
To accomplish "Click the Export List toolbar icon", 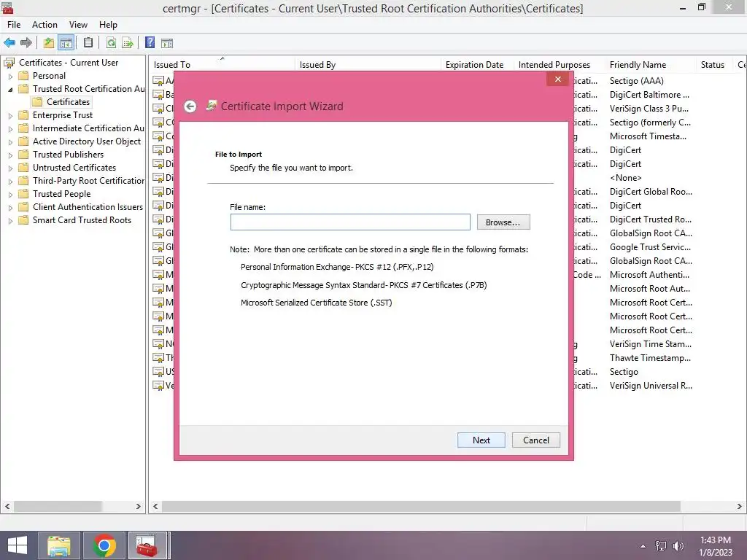I will click(x=127, y=43).
